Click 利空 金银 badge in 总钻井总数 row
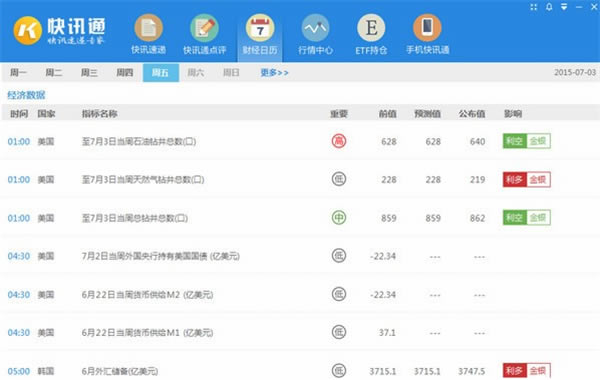600x380 pixels. pos(527,218)
